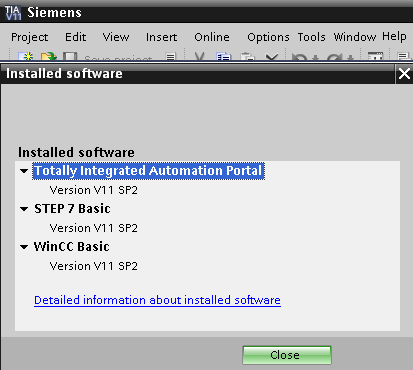The image size is (413, 370).
Task: Click the Delete X toolbar icon
Action: 272,57
